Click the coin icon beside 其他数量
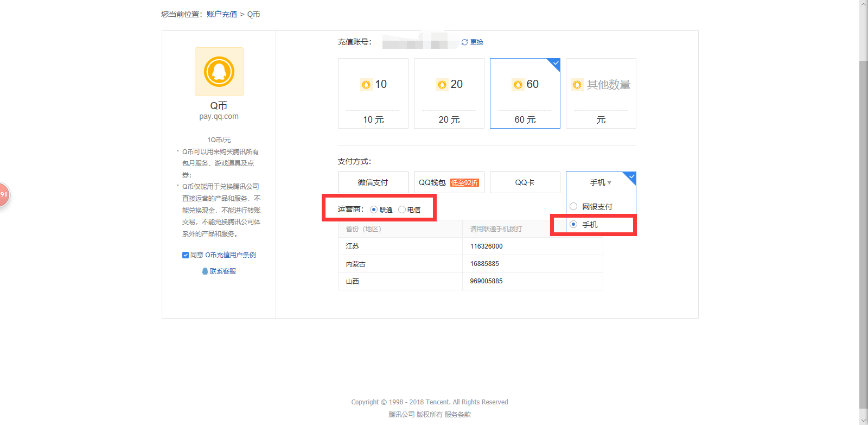This screenshot has height=425, width=868. click(577, 85)
